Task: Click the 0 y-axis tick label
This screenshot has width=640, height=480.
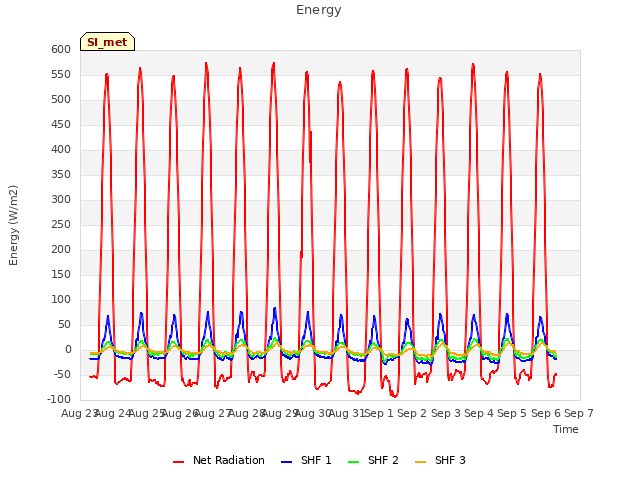Action: tap(68, 349)
